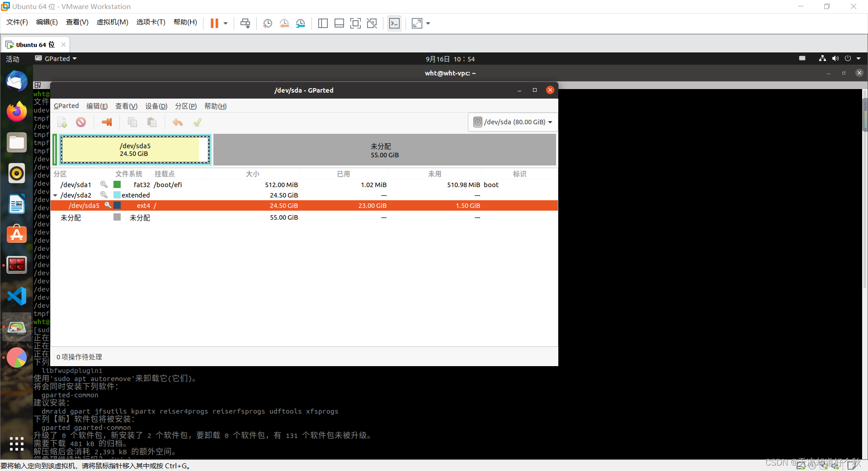Click the VMware console view icon
Image resolution: width=868 pixels, height=471 pixels.
coord(394,23)
